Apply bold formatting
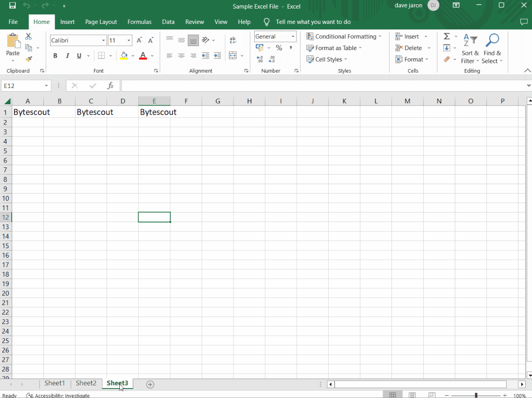Viewport: 532px width, 398px height. point(55,56)
